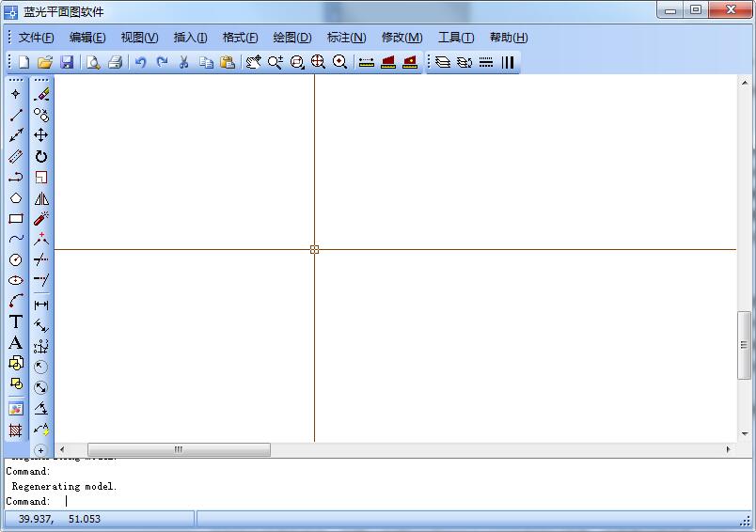Select the realtime zoom magnifier with plus-minus
756x532 pixels.
pos(276,62)
